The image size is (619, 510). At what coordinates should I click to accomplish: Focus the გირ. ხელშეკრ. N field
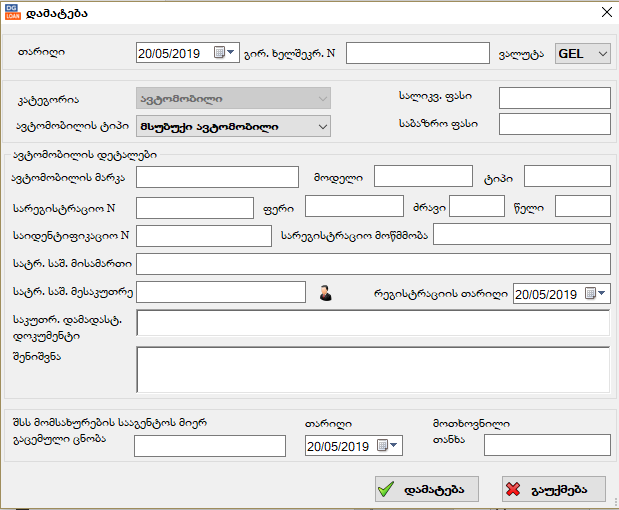click(x=417, y=53)
